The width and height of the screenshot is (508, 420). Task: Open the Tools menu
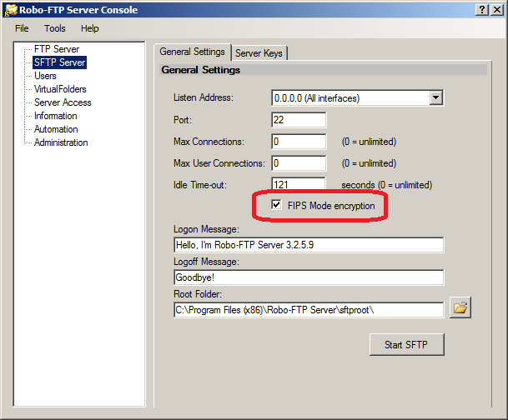55,28
